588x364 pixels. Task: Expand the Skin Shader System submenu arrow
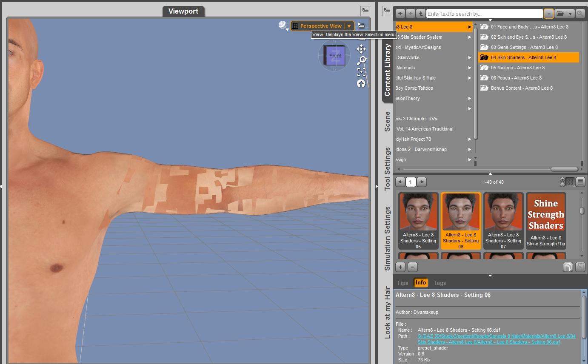469,37
